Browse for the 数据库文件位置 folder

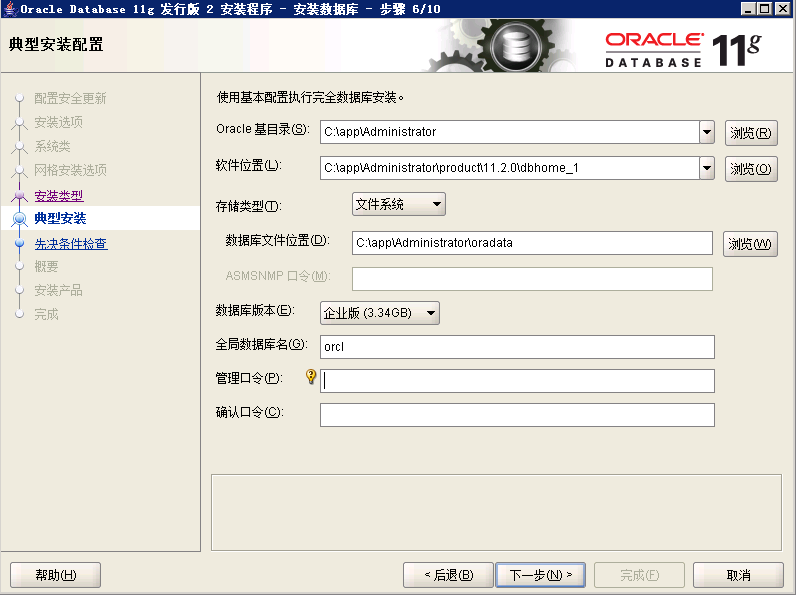click(x=750, y=243)
